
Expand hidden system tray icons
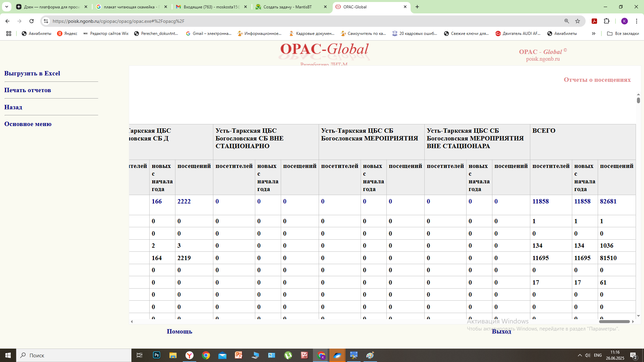tap(580, 355)
